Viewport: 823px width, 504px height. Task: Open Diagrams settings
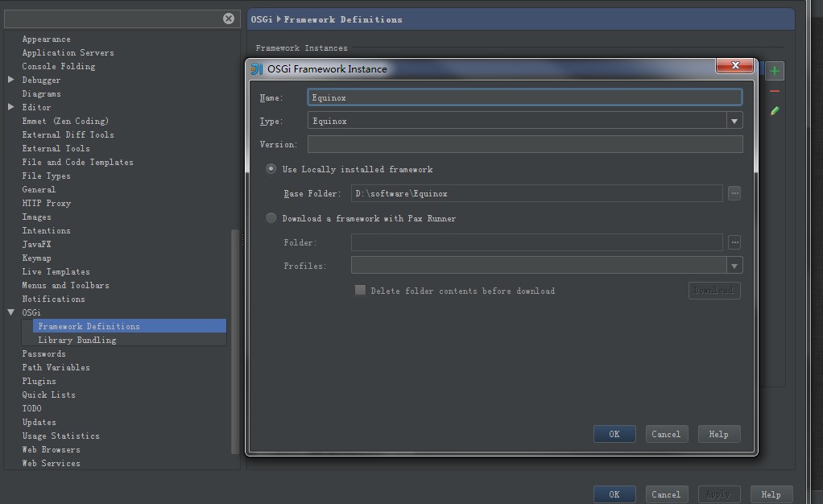click(41, 93)
